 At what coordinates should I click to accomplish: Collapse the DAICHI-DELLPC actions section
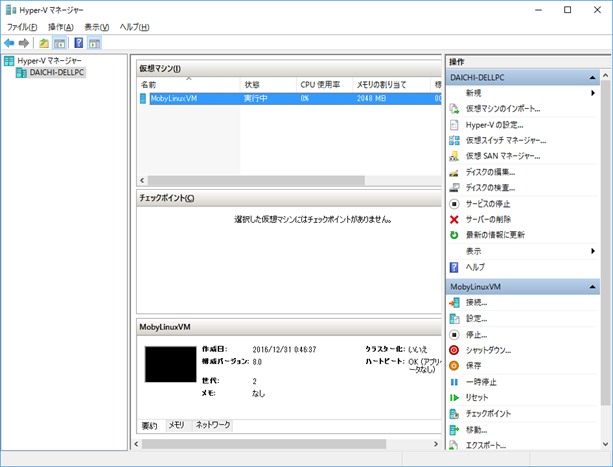[592, 78]
